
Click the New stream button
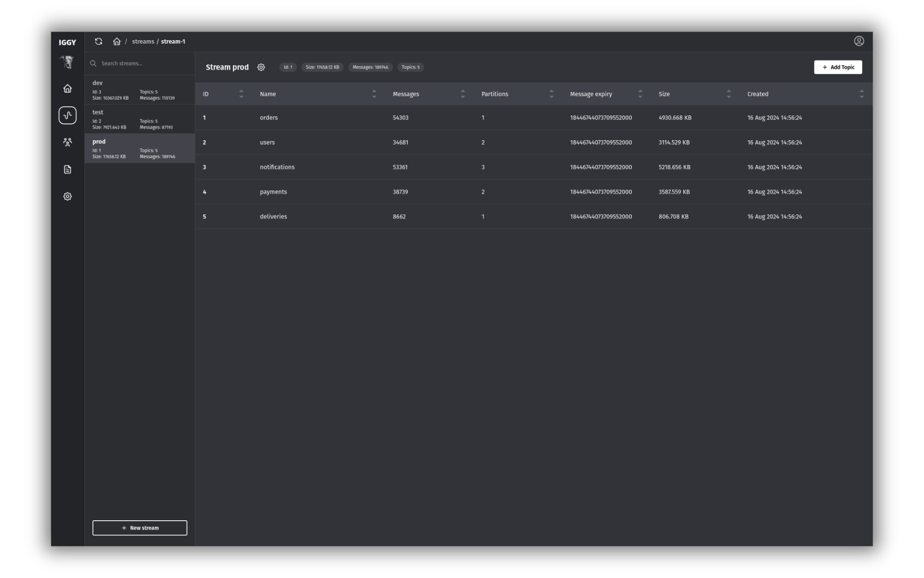140,528
